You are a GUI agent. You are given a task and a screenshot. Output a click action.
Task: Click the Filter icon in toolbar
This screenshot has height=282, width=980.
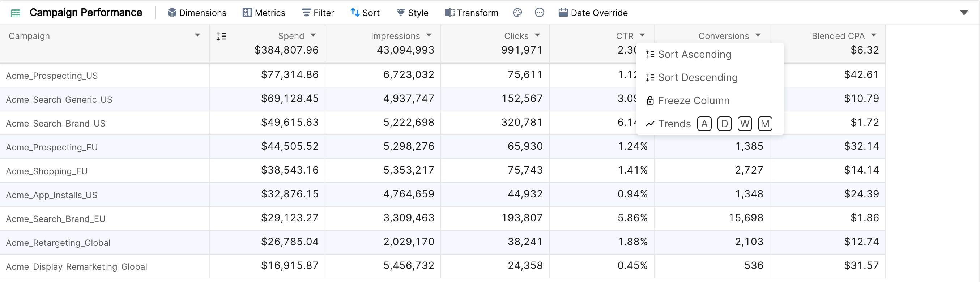tap(306, 13)
